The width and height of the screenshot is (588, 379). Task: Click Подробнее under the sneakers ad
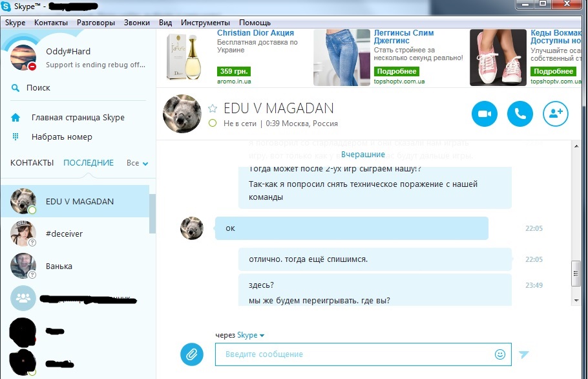point(553,71)
